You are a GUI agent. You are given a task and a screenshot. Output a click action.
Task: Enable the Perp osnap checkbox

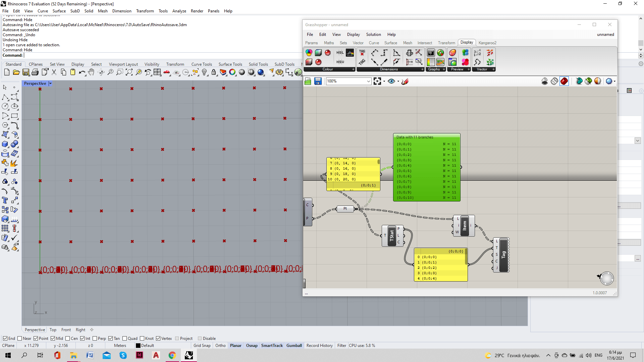[x=95, y=338]
